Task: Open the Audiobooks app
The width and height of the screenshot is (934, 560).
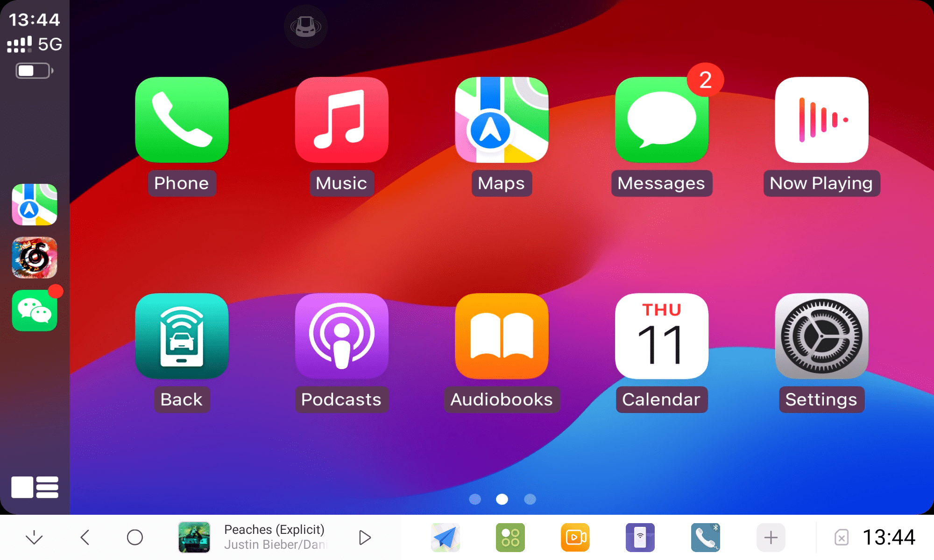Action: [x=502, y=336]
